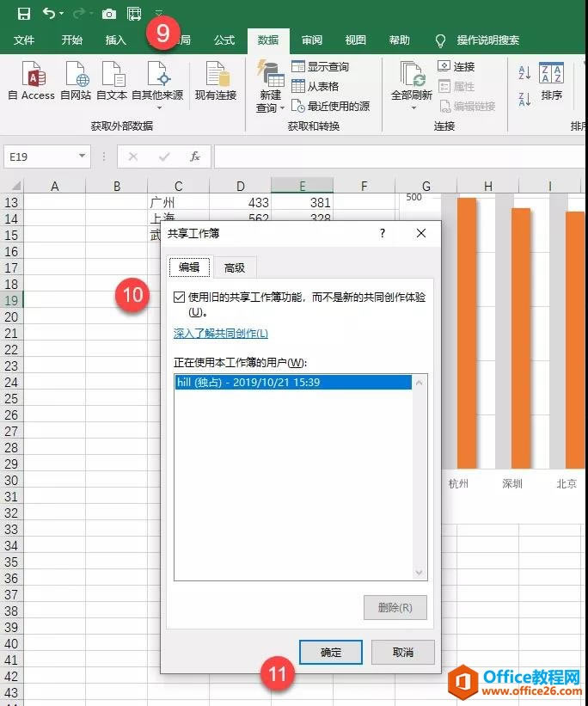Click the 自网站 web import icon
588x706 pixels.
point(77,74)
